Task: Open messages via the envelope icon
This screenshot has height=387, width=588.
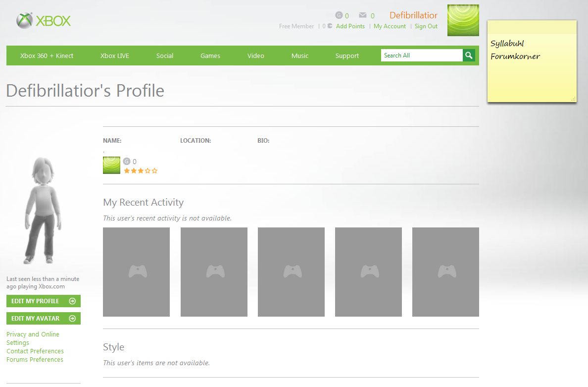Action: pyautogui.click(x=362, y=15)
